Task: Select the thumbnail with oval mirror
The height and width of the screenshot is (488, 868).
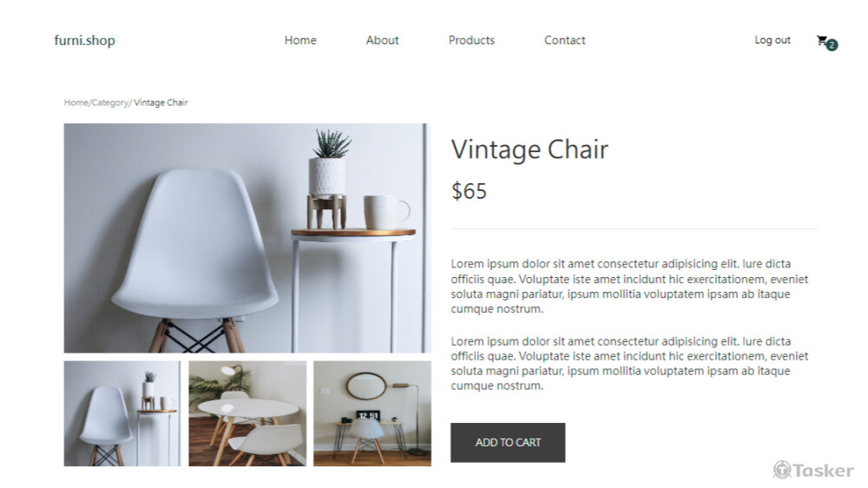Action: (x=372, y=414)
